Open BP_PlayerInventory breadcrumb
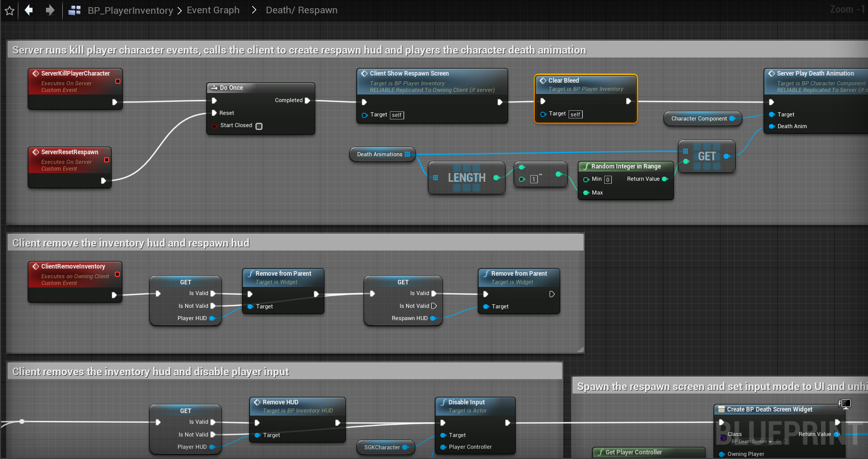 (130, 10)
